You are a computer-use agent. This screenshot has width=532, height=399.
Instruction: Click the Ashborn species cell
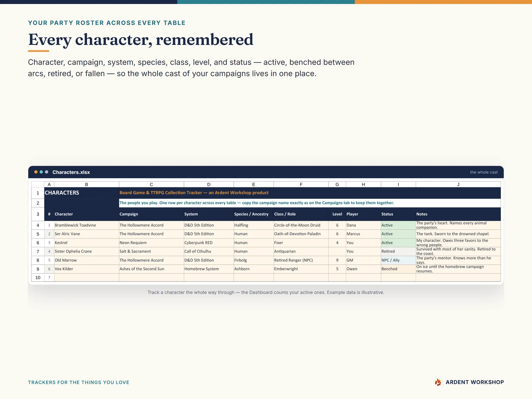click(x=254, y=269)
